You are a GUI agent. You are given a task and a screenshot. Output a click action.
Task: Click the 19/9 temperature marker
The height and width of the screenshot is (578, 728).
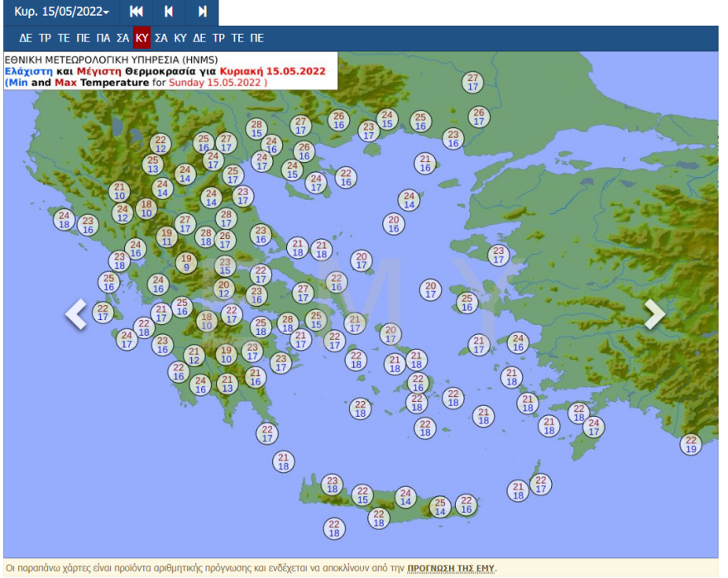[186, 263]
